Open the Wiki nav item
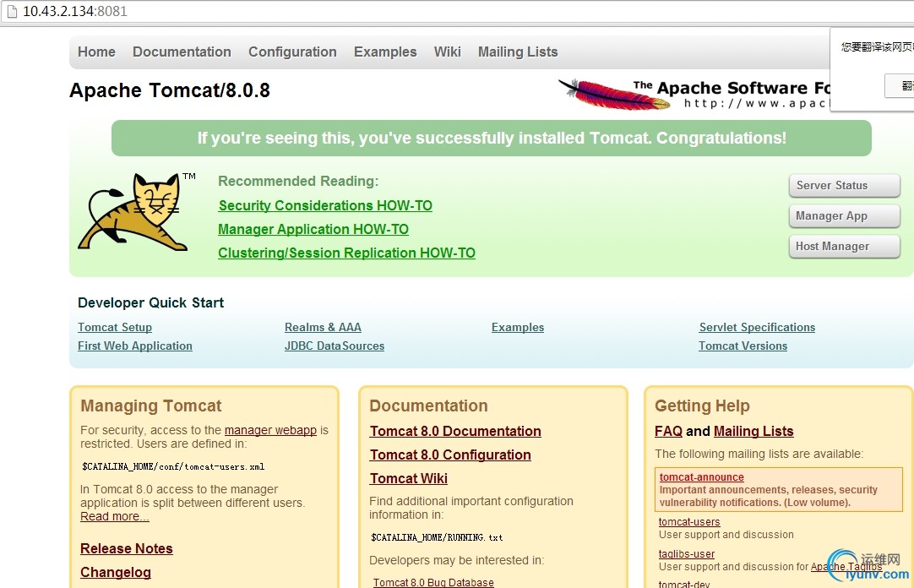The width and height of the screenshot is (914, 588). (x=448, y=52)
